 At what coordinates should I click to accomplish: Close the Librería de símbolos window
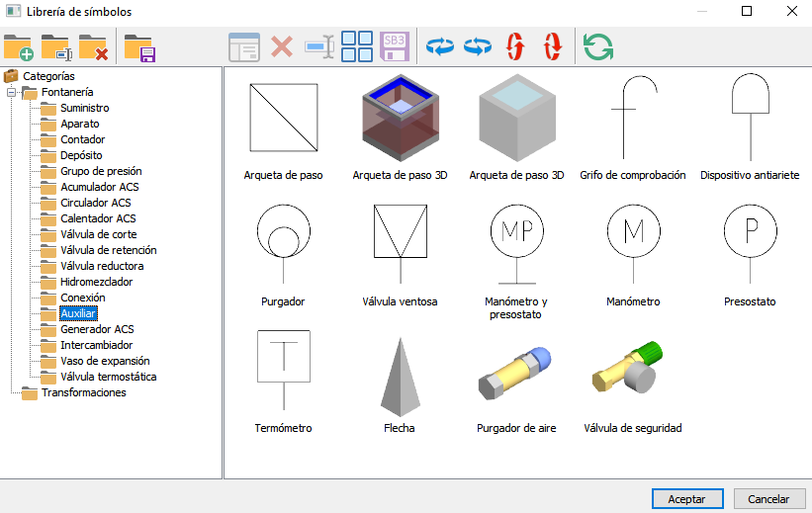(792, 11)
